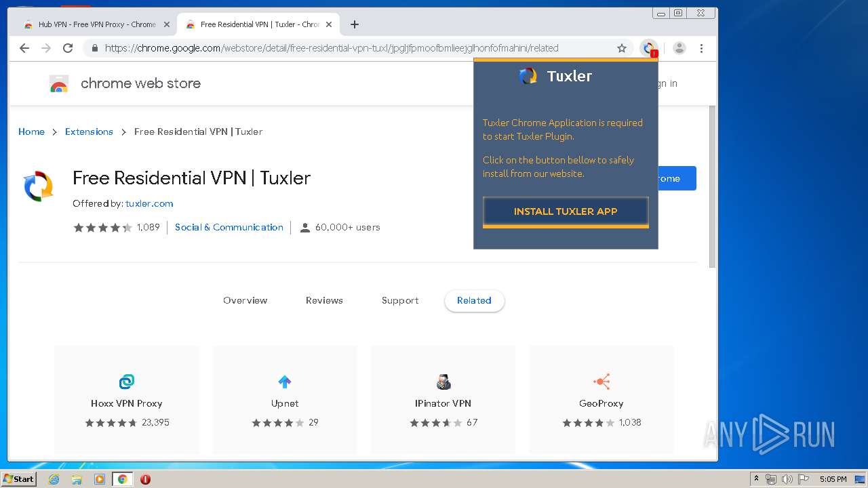Click the volume speaker tray icon
This screenshot has width=868, height=488.
pos(787,479)
